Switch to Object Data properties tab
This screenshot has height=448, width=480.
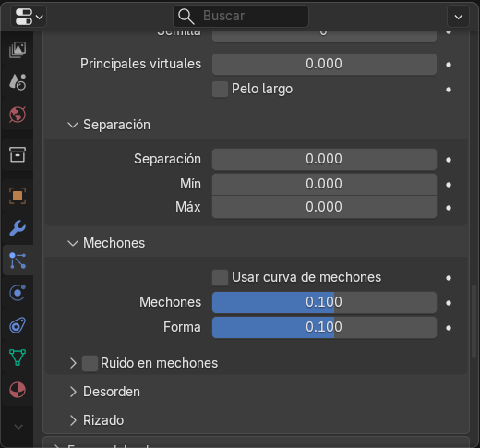pyautogui.click(x=18, y=357)
